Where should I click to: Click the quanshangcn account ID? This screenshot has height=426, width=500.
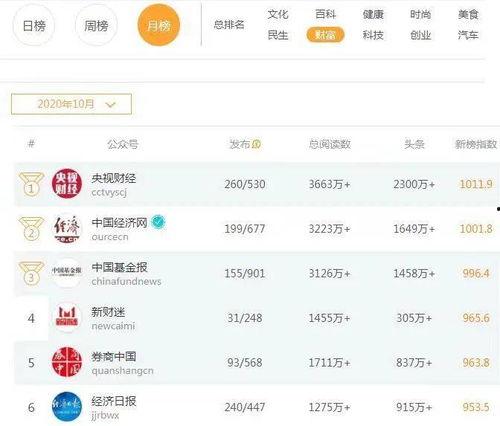click(x=122, y=371)
